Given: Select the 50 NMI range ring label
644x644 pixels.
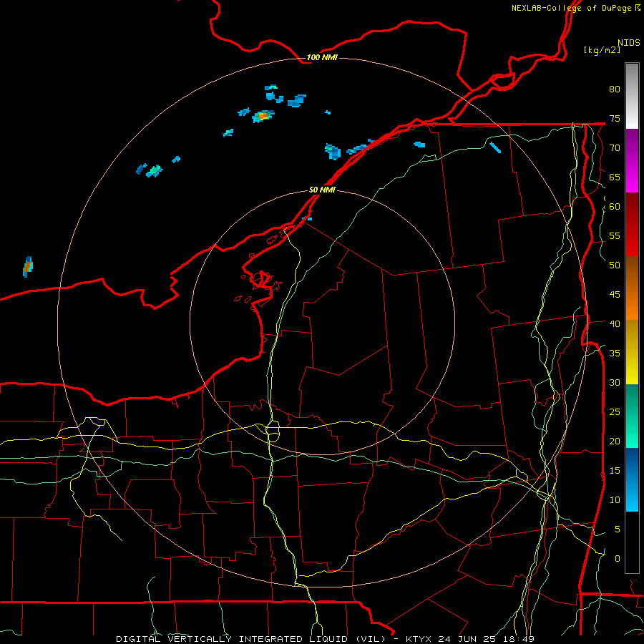Looking at the screenshot, I should 322,190.
